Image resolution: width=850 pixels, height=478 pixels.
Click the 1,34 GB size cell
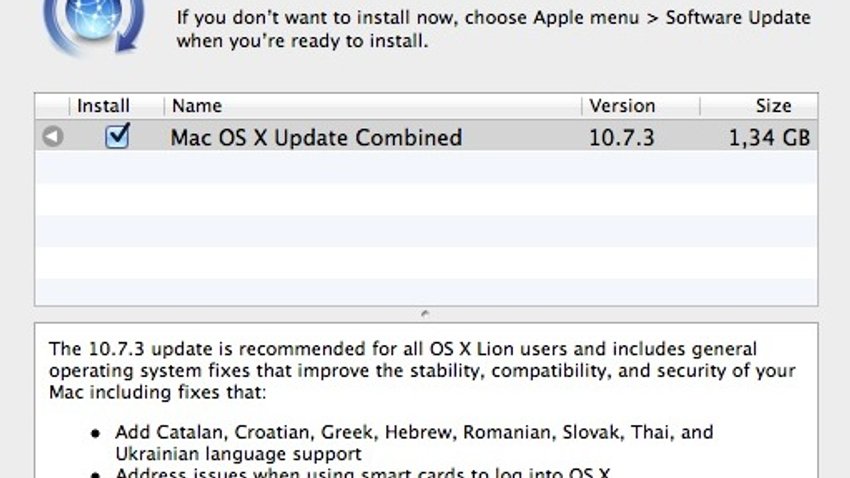(x=769, y=138)
